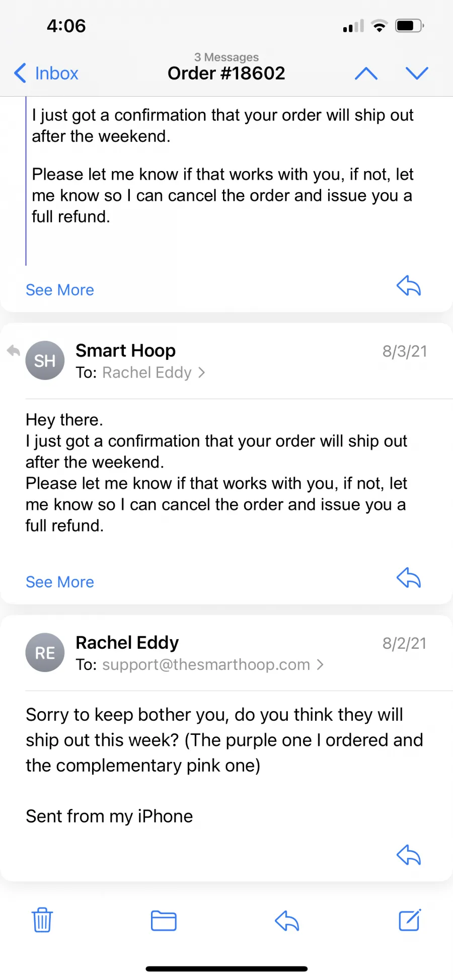Tap the Smart Hoop sender name

click(126, 350)
